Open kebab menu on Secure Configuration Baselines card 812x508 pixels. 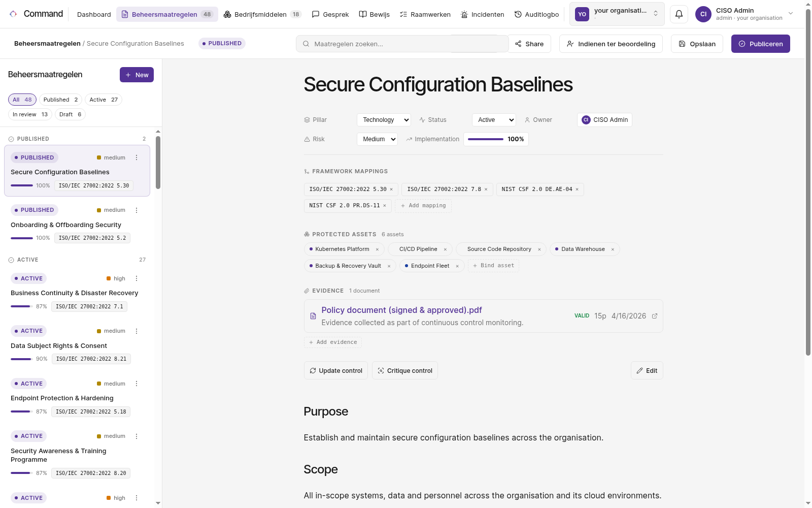pyautogui.click(x=137, y=157)
